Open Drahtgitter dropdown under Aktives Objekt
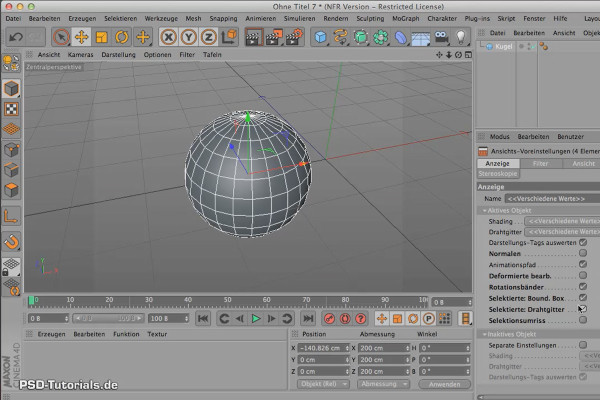600x400 pixels. coord(562,232)
